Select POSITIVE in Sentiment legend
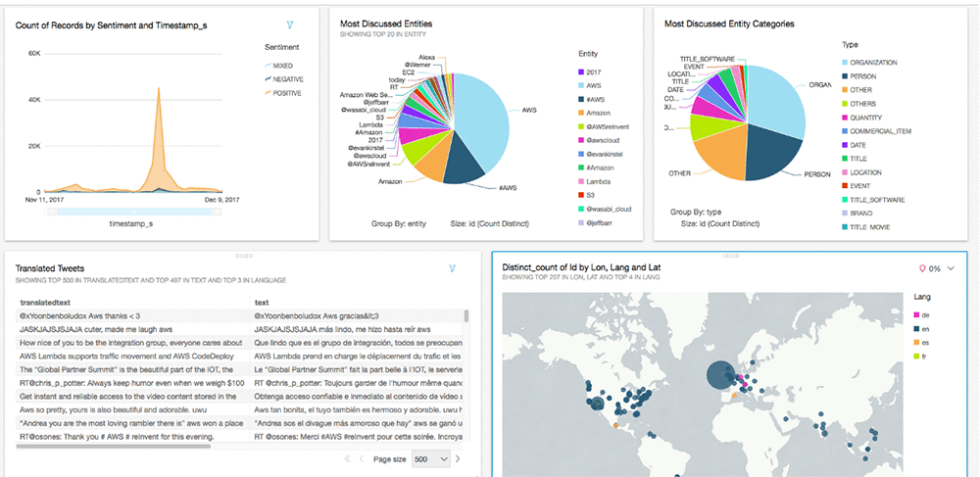This screenshot has height=477, width=980. (x=283, y=94)
